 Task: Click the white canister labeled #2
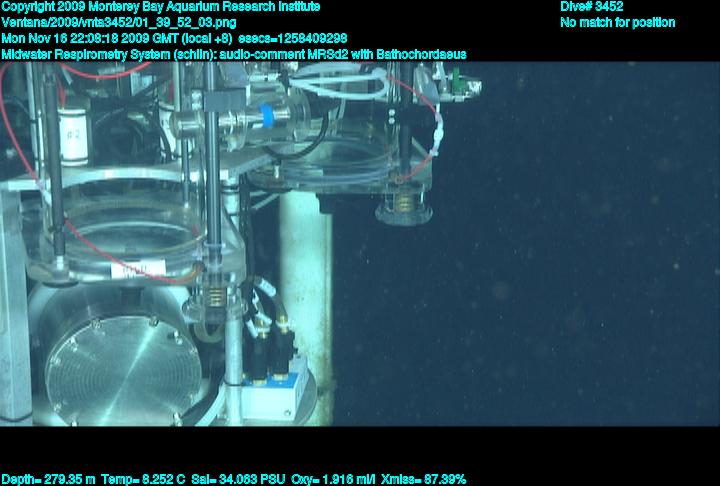point(73,135)
